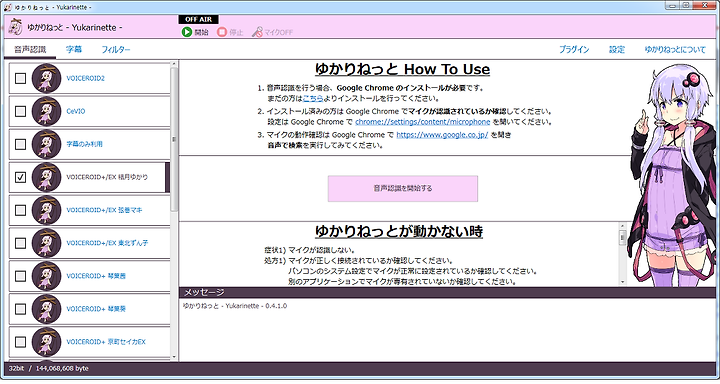Click the 字幕のみ利用 avatar icon
The image size is (720, 384).
point(46,144)
